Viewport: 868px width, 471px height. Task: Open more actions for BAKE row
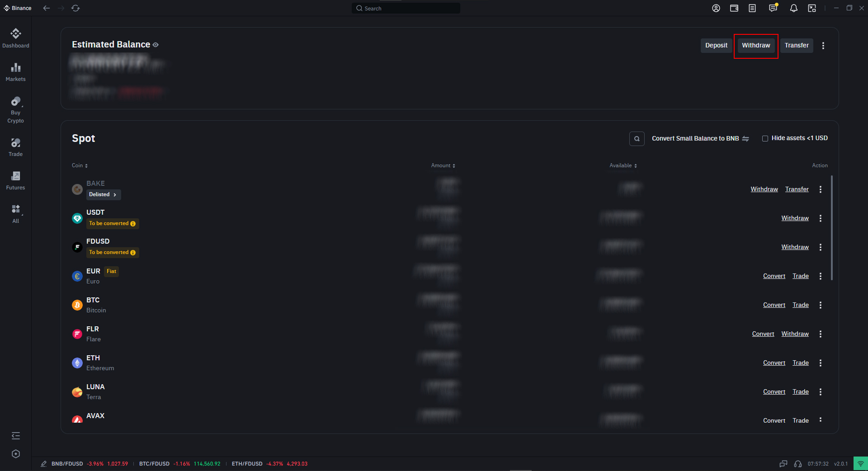point(821,189)
